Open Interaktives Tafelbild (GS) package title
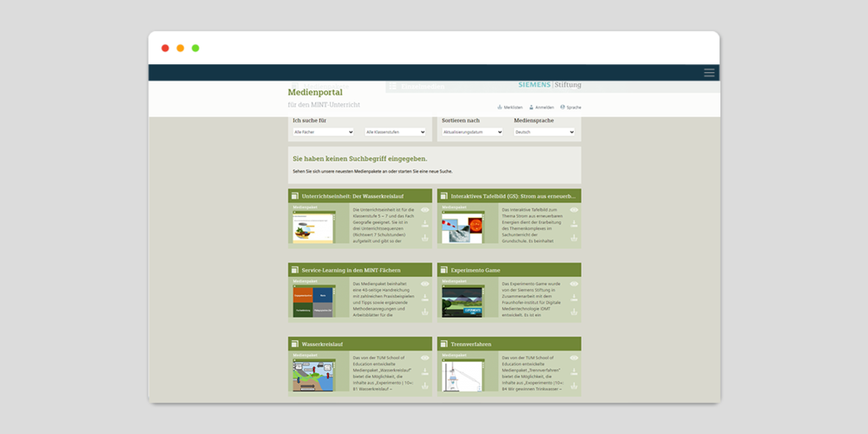868x434 pixels. [513, 196]
